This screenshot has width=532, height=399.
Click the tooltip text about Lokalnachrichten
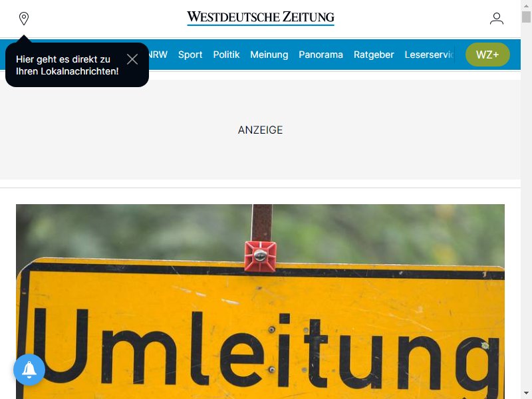(67, 65)
